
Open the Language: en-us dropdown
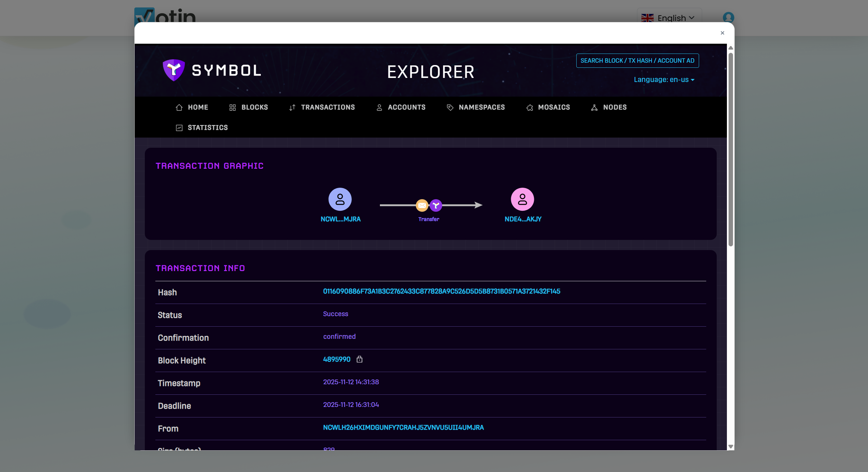point(664,80)
